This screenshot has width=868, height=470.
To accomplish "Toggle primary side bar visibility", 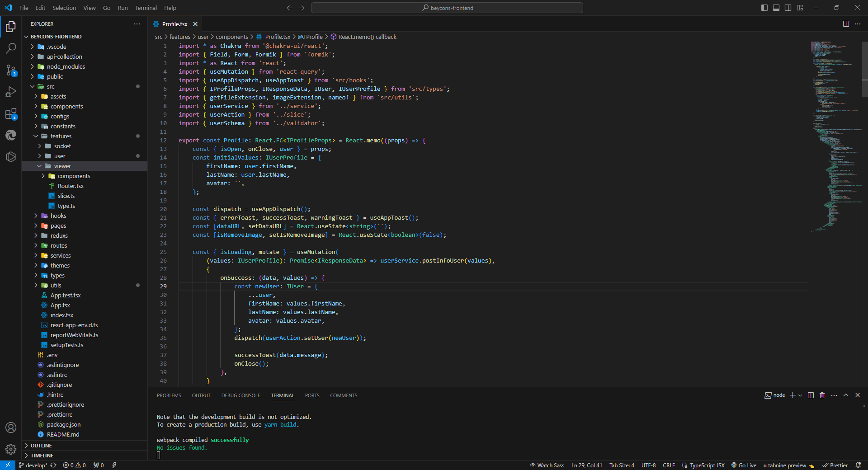I will 764,8.
